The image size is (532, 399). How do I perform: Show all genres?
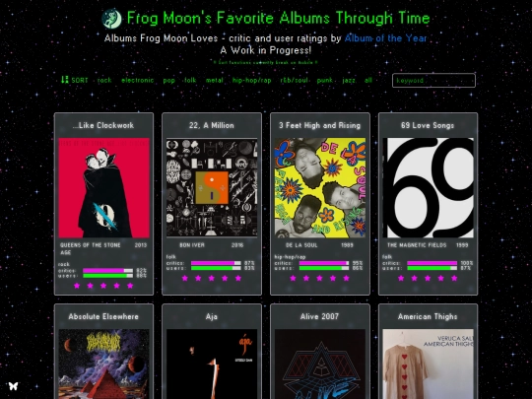[x=368, y=81]
